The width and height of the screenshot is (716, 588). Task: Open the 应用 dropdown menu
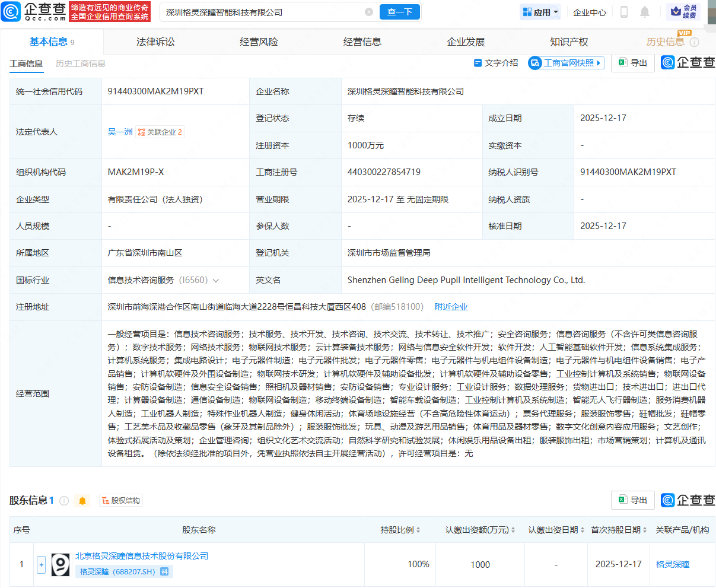(x=540, y=12)
